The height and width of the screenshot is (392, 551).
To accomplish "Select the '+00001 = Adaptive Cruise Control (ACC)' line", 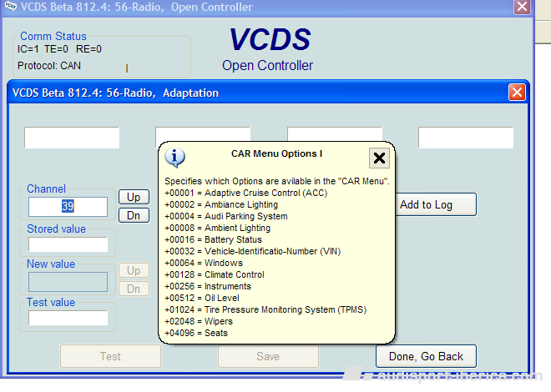I will point(245,193).
